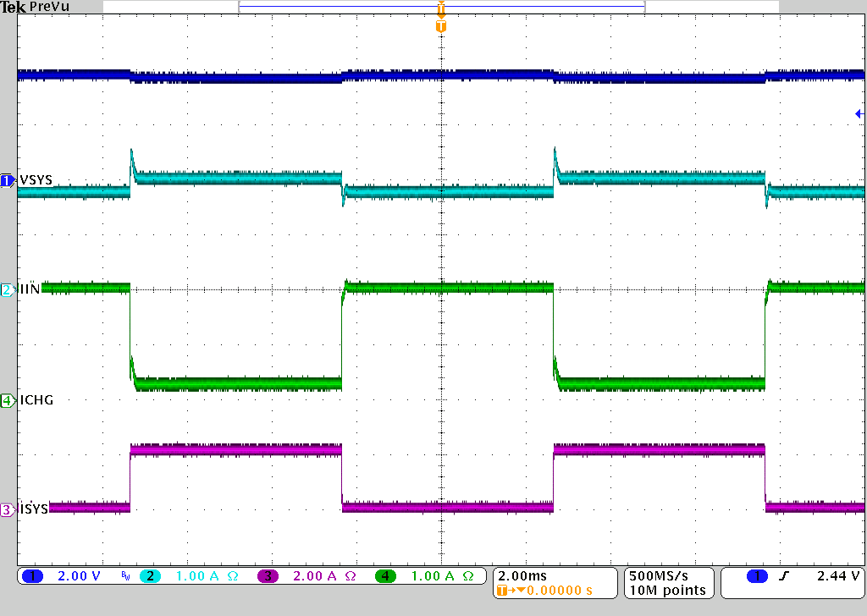Click the PreVu acquisition status label
The image size is (867, 616).
(x=49, y=8)
